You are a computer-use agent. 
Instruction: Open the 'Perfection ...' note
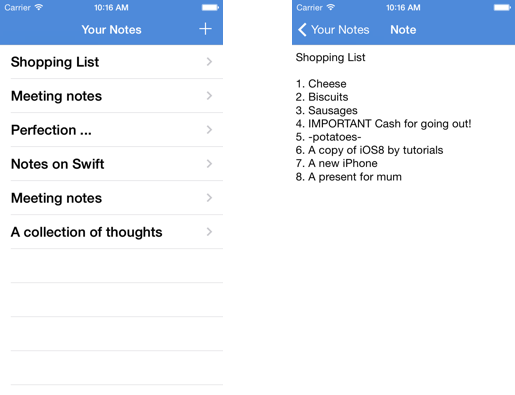(111, 130)
